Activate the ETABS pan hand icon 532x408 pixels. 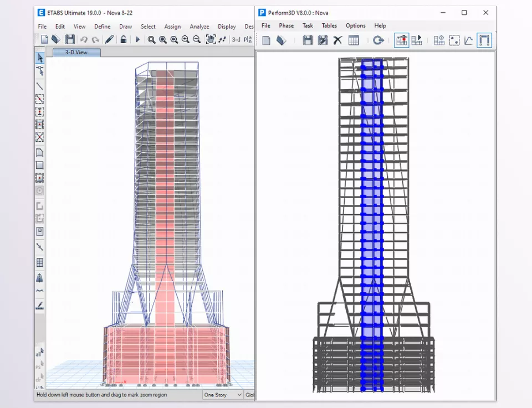pos(211,39)
